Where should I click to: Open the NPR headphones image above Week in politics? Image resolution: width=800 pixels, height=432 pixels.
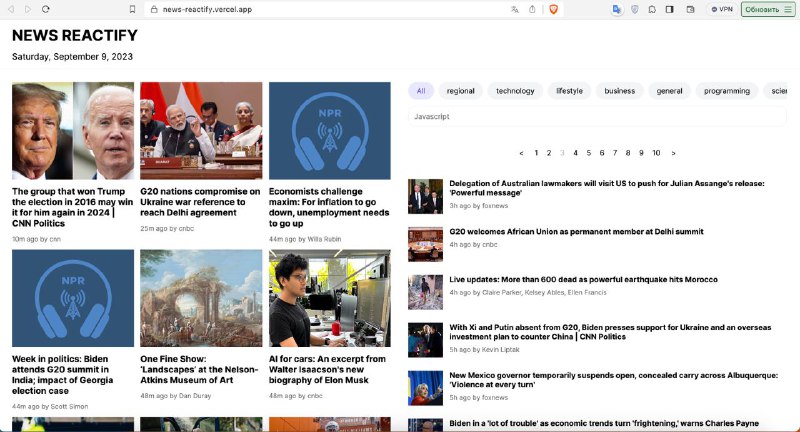[73, 298]
